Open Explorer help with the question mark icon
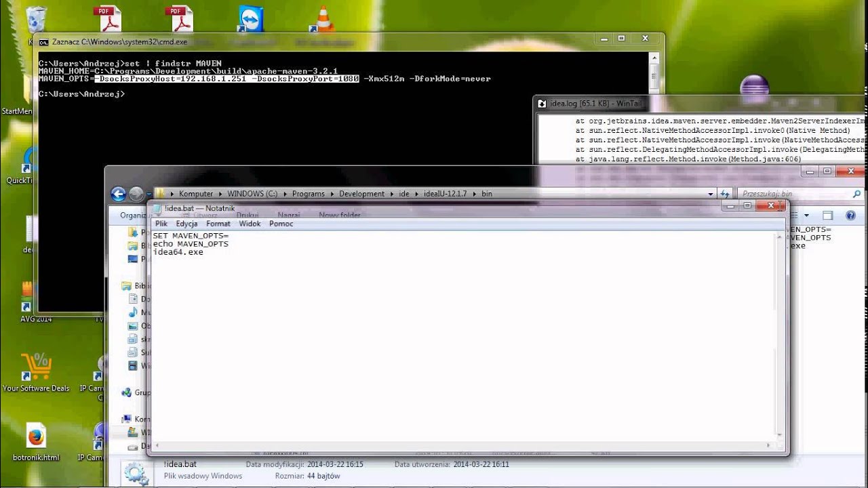868x488 pixels. [850, 216]
